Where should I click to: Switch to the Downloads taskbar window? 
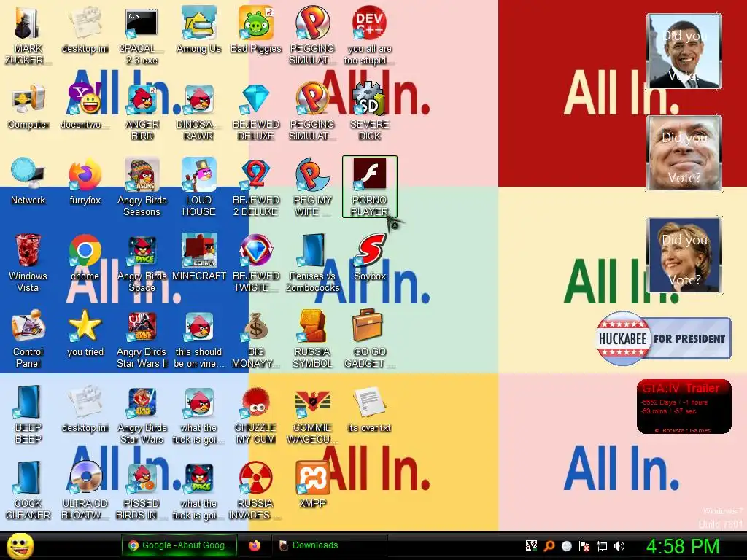[329, 545]
